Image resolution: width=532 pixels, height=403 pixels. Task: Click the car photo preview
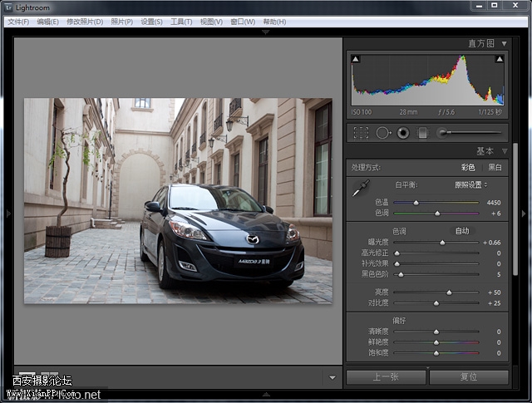click(178, 201)
